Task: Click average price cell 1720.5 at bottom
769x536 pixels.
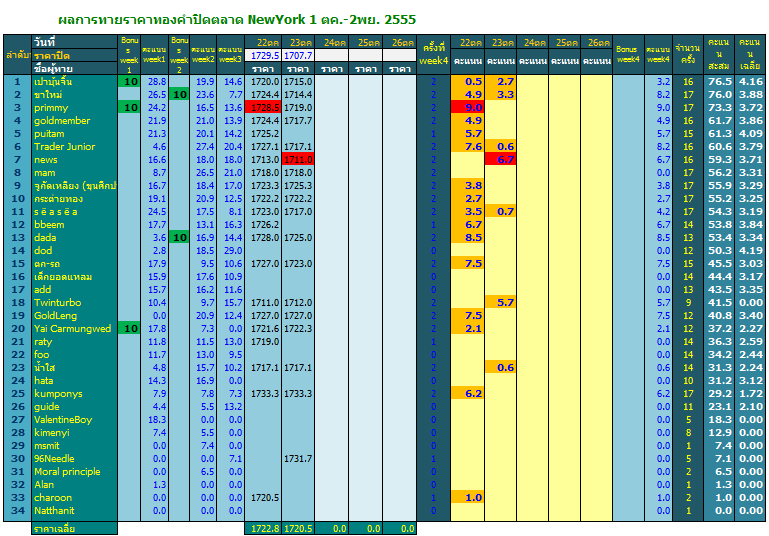Action: click(298, 529)
